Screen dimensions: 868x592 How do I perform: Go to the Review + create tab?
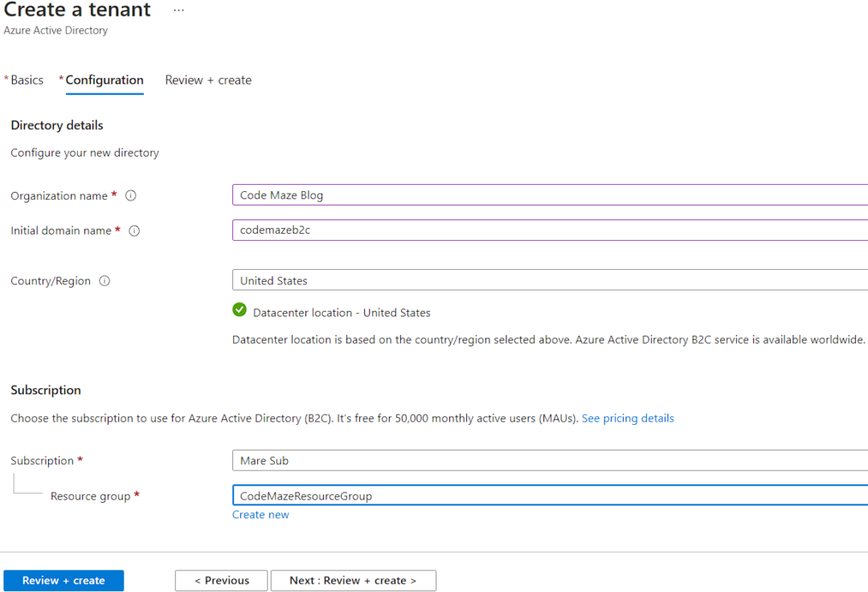click(x=208, y=80)
